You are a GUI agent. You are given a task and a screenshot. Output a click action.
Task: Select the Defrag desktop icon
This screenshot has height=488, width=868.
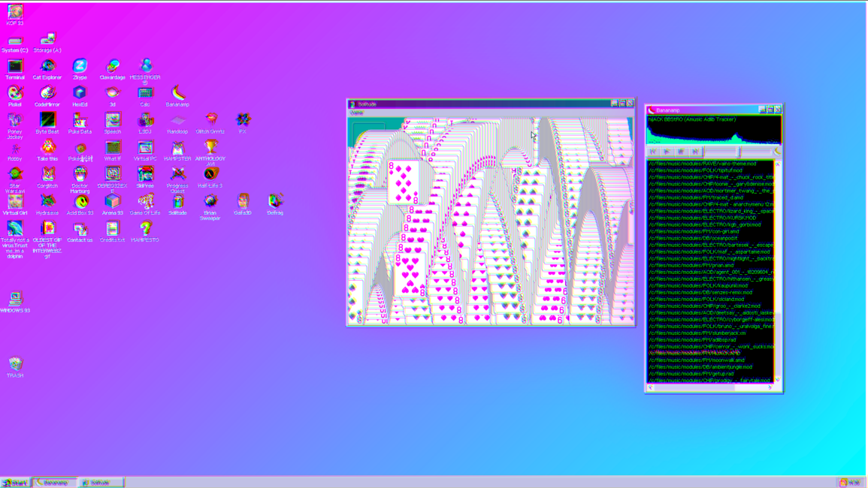[275, 203]
